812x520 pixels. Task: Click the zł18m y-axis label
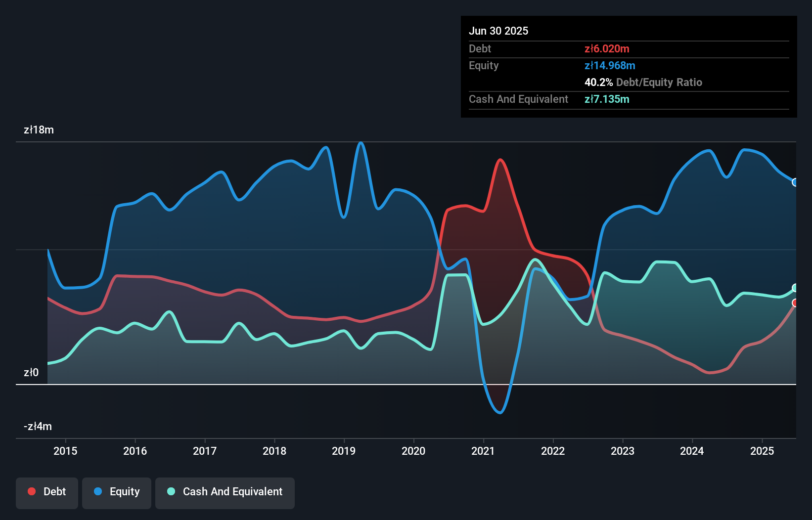tap(39, 130)
